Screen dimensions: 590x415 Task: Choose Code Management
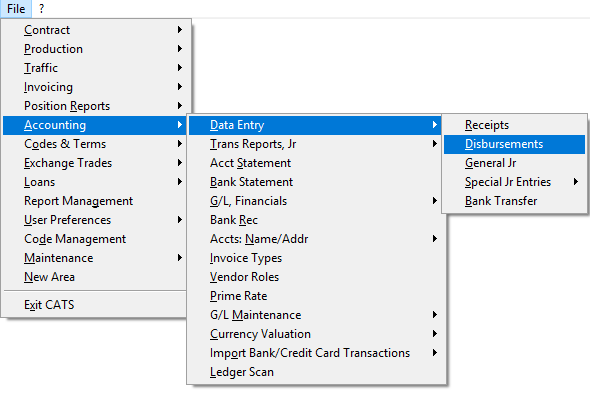coord(94,239)
